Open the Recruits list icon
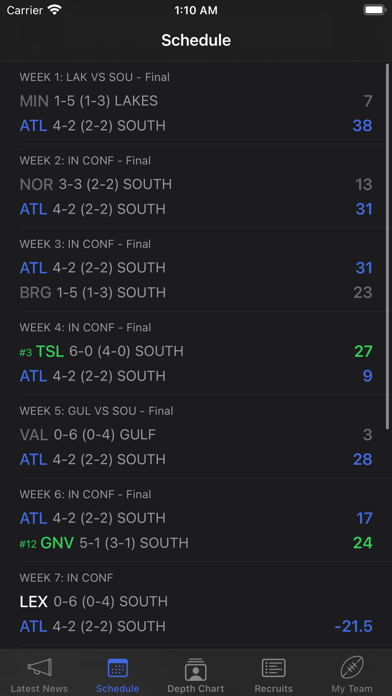Screen dimensions: 392x696 (x=273, y=668)
